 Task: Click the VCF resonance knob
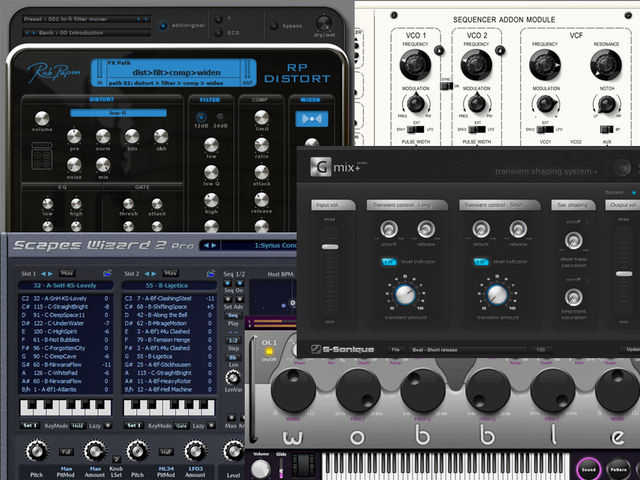(x=606, y=64)
